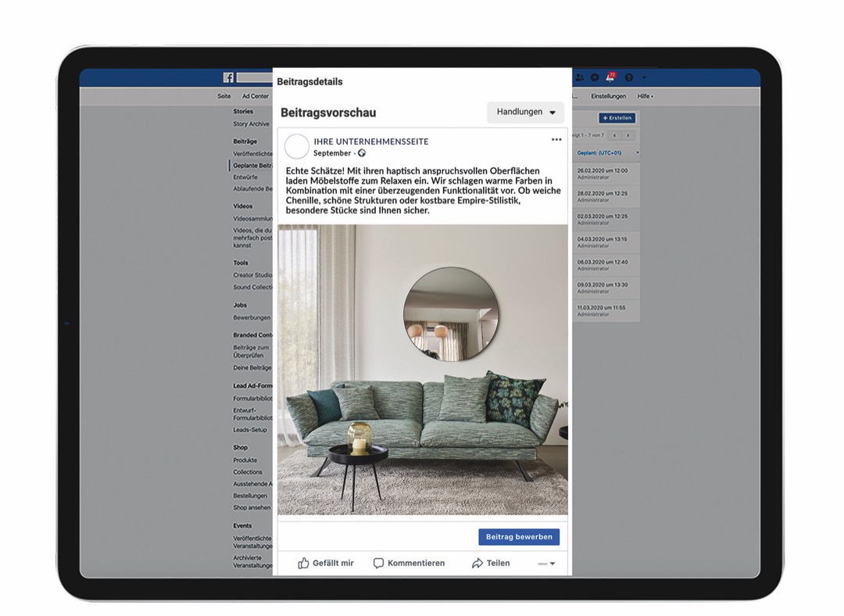Select the scheduled post dated 26.02.2020
844x616 pixels.
coord(604,174)
